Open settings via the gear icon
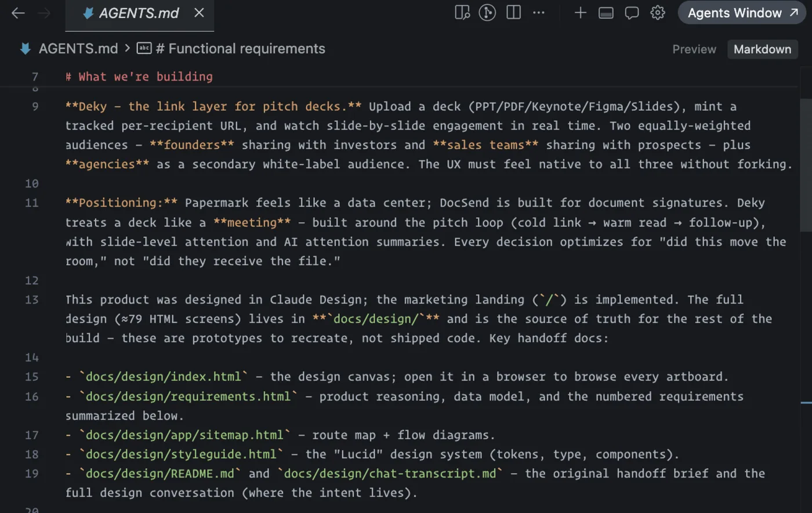 658,13
